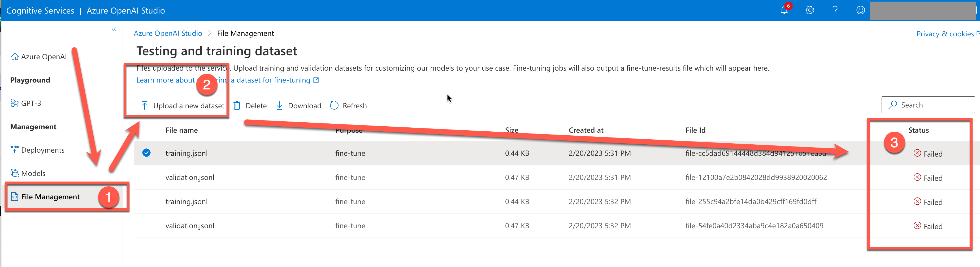Open the notifications bell in the top bar

784,10
